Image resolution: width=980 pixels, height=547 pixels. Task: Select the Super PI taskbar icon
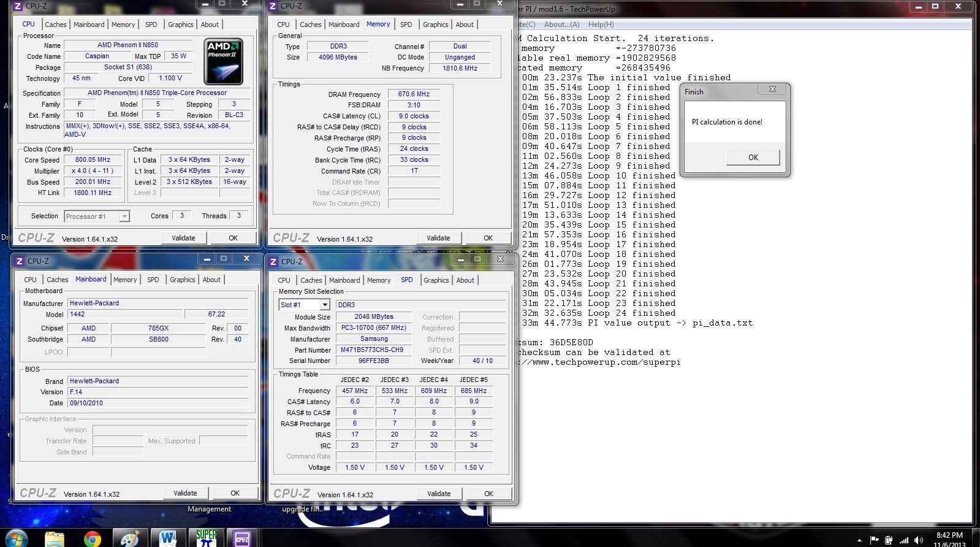point(206,538)
